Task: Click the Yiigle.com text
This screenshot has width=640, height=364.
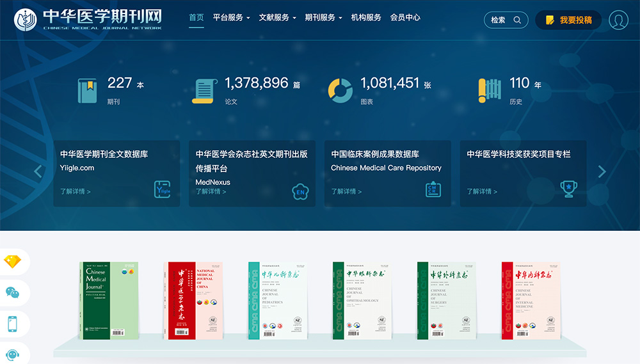Action: tap(77, 168)
